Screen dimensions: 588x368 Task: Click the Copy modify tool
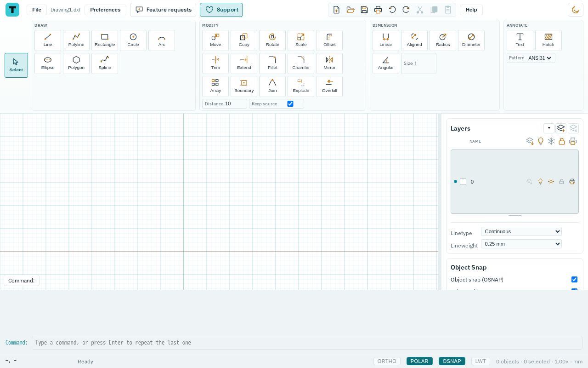(x=244, y=40)
